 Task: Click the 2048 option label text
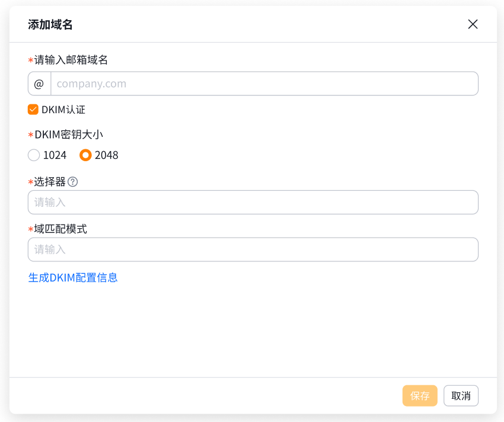click(107, 155)
